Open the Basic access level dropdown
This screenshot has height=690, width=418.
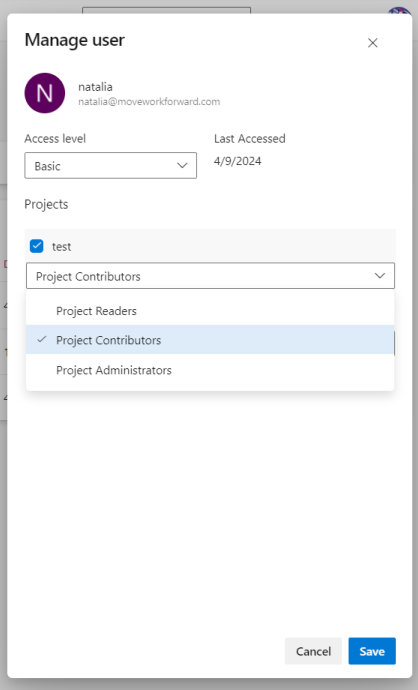click(110, 165)
